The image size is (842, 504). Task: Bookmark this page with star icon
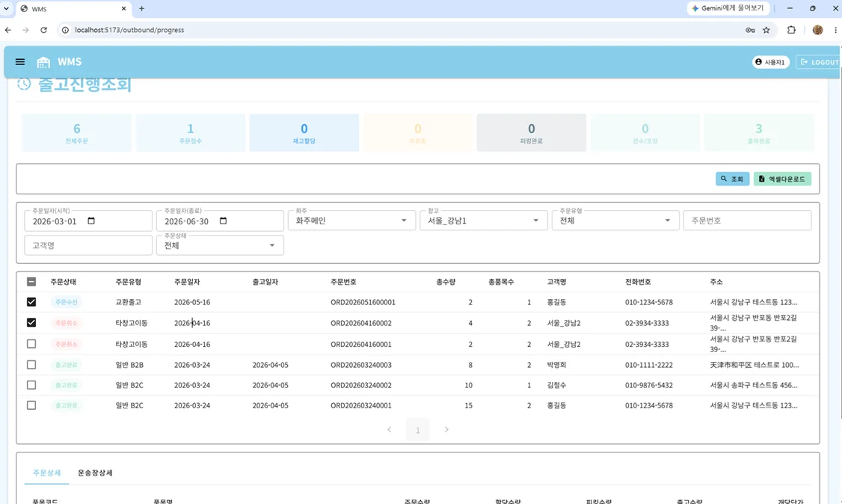click(766, 30)
